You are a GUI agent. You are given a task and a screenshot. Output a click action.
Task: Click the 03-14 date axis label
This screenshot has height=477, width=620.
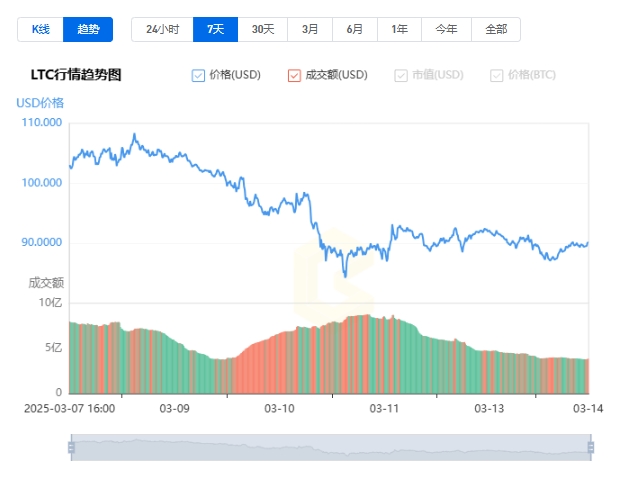588,408
